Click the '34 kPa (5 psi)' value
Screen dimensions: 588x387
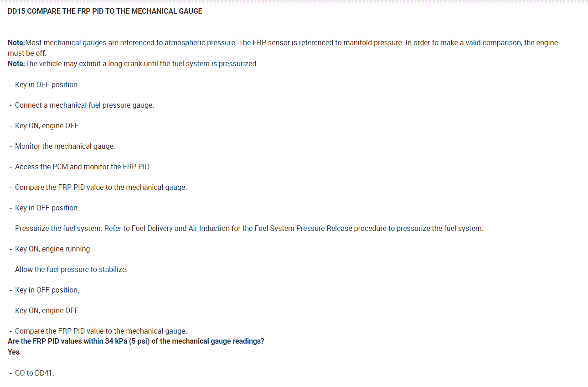[x=124, y=341]
